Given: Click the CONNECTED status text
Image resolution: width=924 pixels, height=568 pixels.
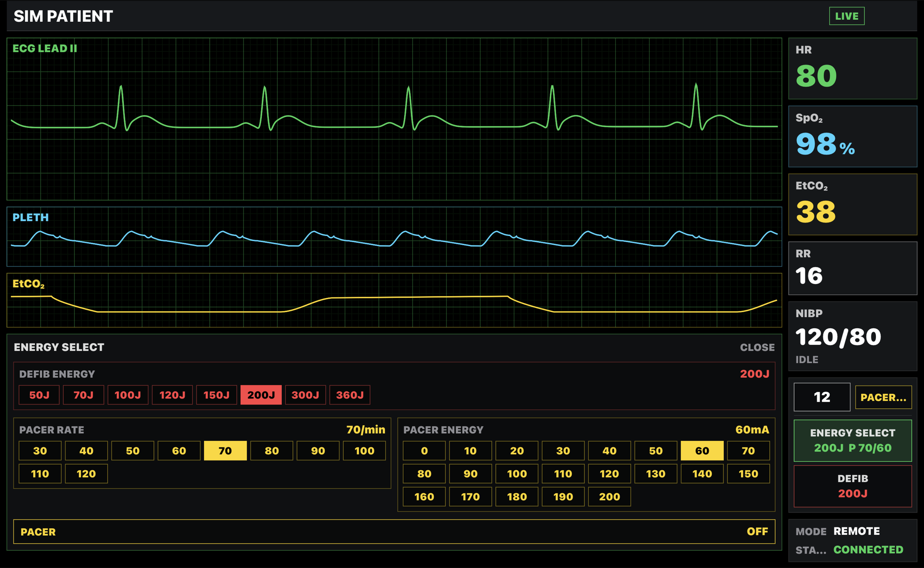Looking at the screenshot, I should point(868,550).
